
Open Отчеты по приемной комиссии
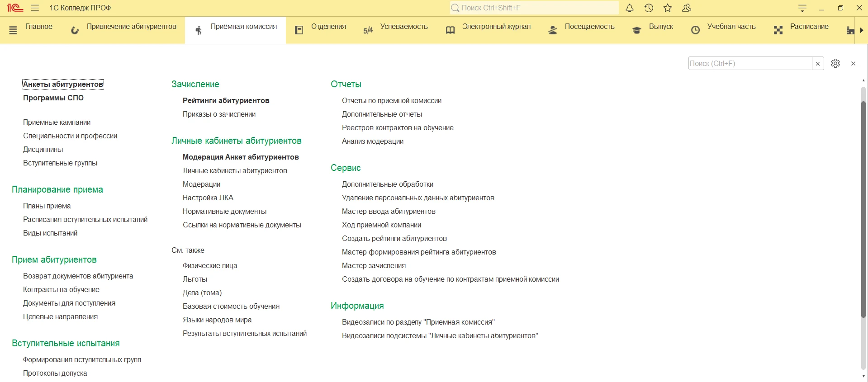[392, 100]
